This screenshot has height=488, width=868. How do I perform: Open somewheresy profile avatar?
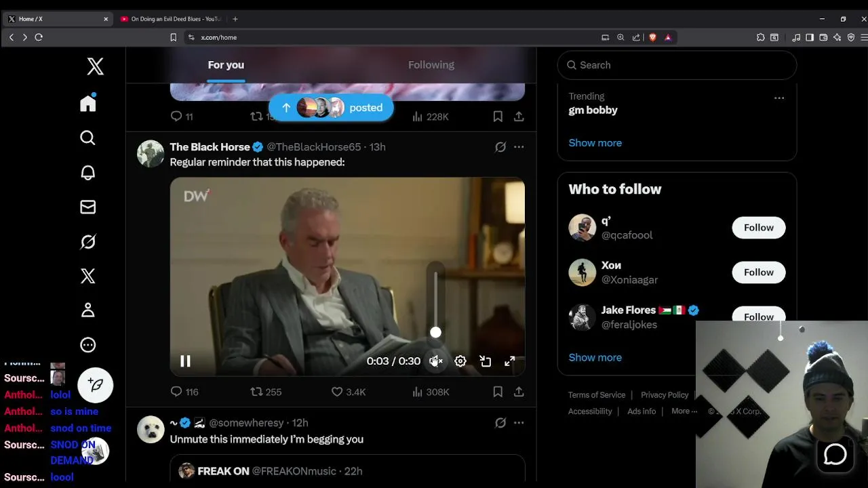click(151, 430)
